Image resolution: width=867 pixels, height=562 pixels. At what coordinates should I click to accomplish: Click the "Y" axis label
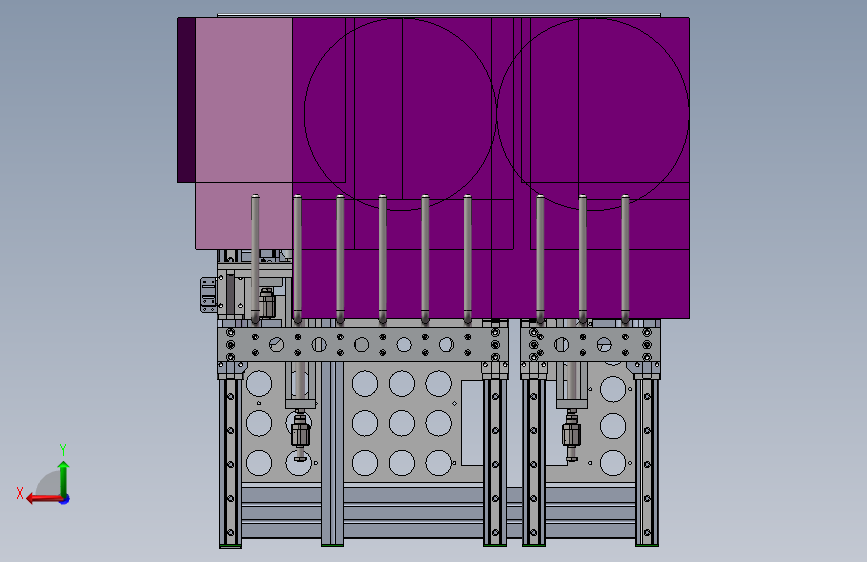point(63,450)
